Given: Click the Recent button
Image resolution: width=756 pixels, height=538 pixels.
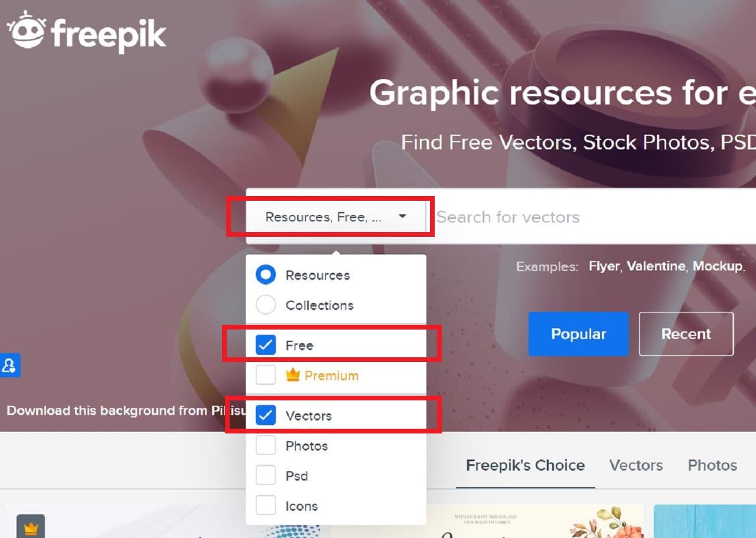Looking at the screenshot, I should pyautogui.click(x=686, y=334).
